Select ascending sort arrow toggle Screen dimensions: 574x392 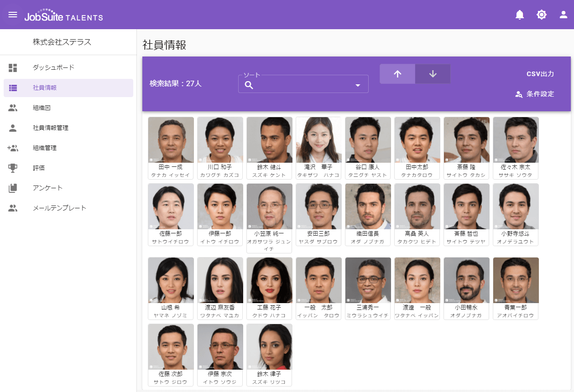pos(397,74)
